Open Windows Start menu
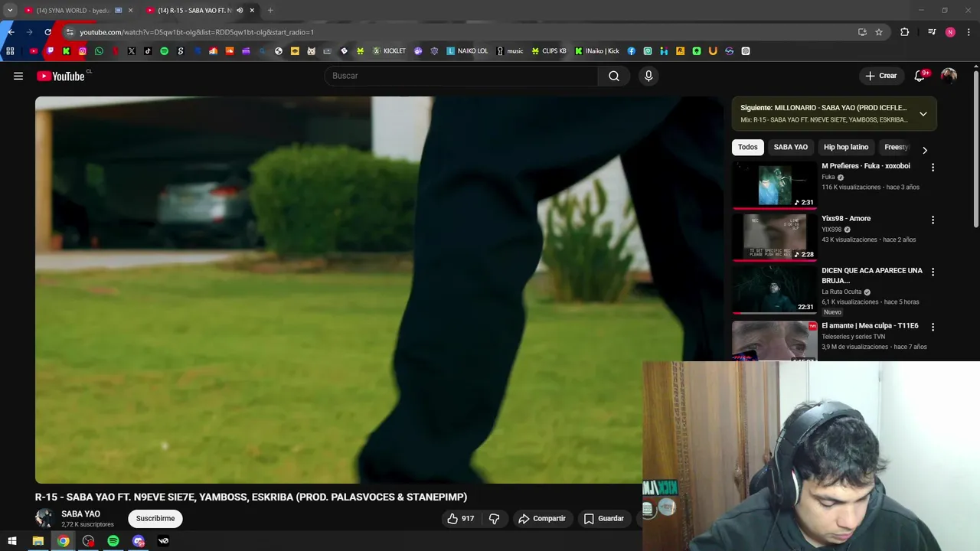 point(11,541)
